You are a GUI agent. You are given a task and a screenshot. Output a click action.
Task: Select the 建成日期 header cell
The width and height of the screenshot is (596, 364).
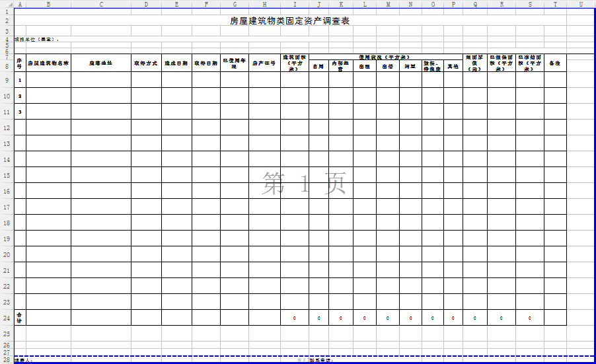[176, 63]
